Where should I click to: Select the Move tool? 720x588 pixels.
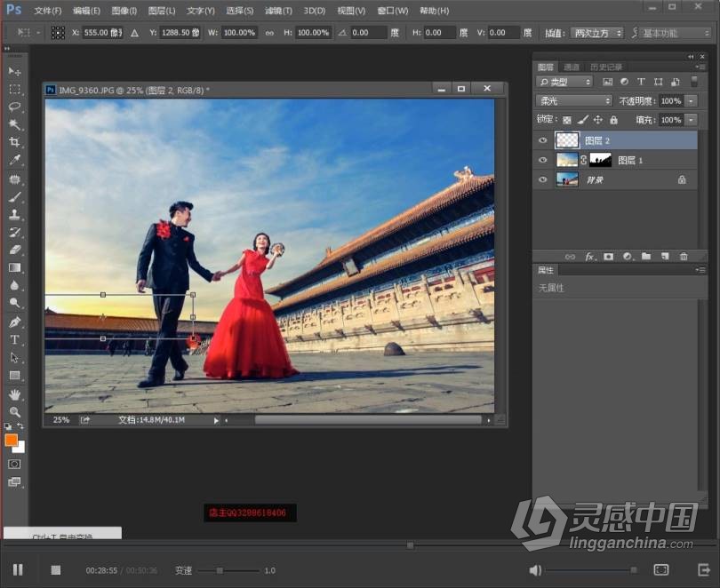tap(15, 71)
